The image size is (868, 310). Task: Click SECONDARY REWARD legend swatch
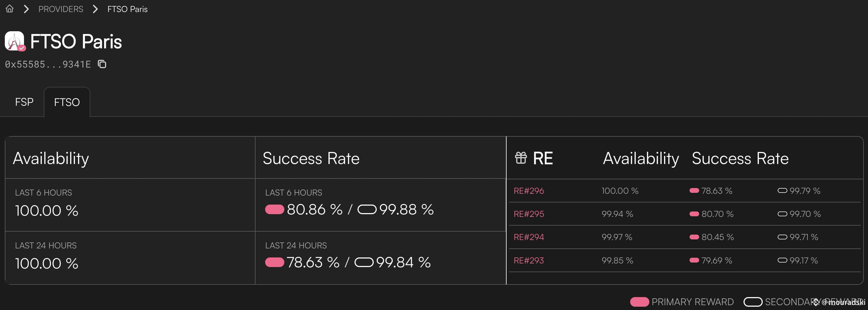point(753,302)
